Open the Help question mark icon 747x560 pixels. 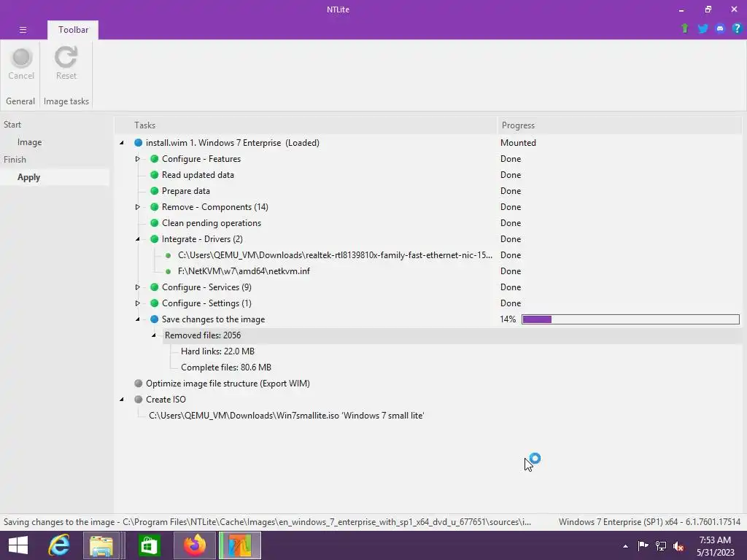point(737,28)
